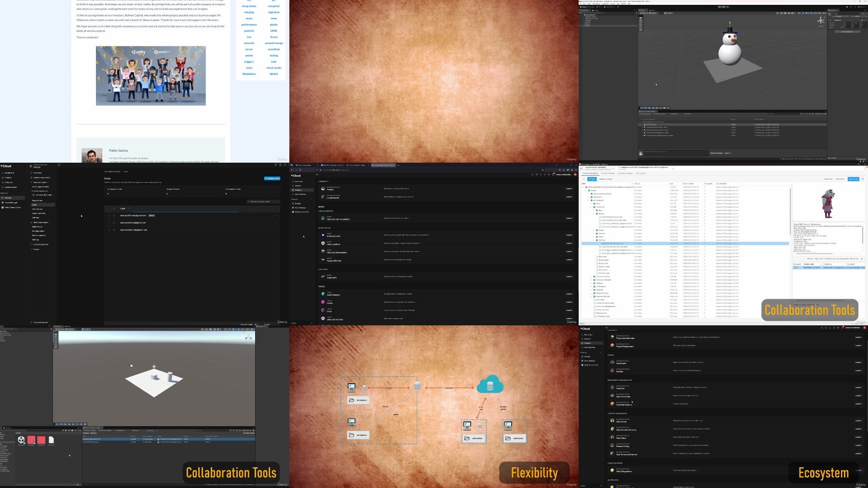
Task: Select the Parsec product icon
Action: [323, 302]
